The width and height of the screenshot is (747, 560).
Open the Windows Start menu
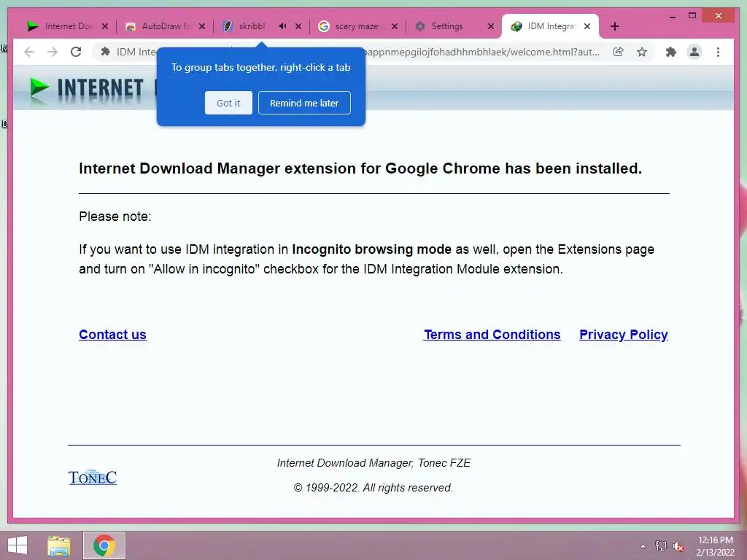click(x=18, y=545)
